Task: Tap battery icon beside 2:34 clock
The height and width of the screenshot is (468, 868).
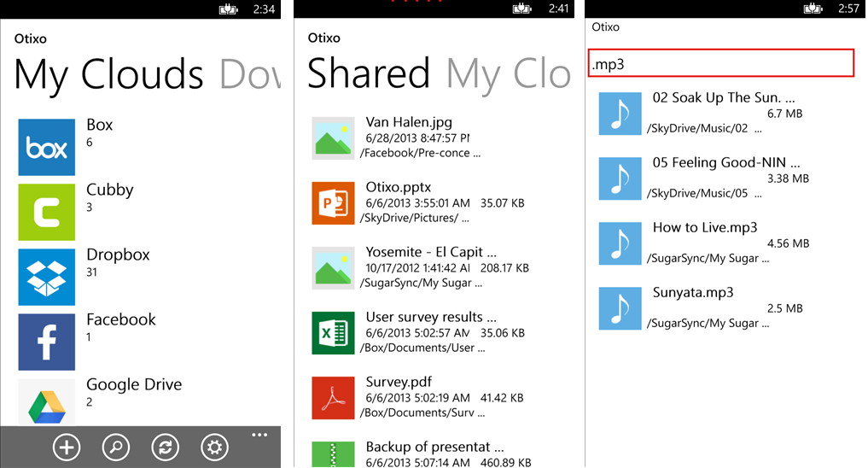Action: [x=228, y=9]
